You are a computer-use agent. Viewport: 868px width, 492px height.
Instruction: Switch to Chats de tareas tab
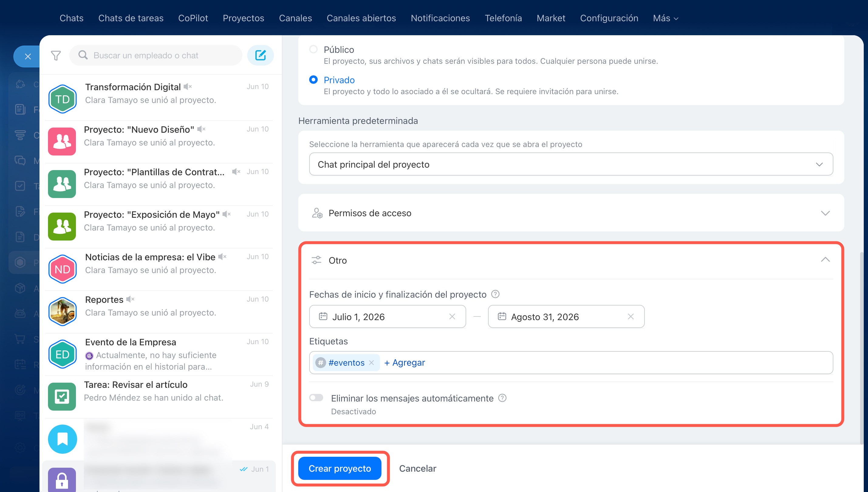click(x=131, y=18)
